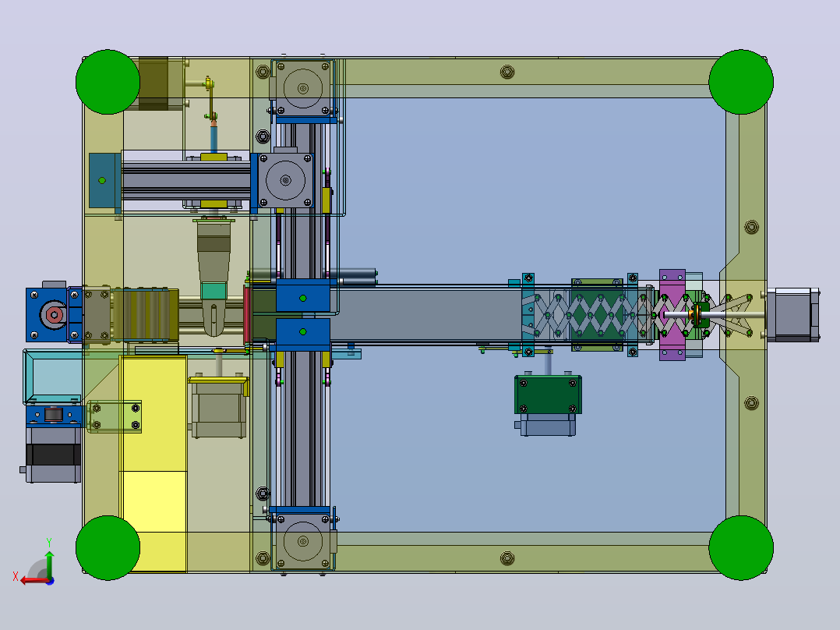Image resolution: width=840 pixels, height=630 pixels.
Task: Select the magenta bracket on the arm
Action: click(672, 315)
